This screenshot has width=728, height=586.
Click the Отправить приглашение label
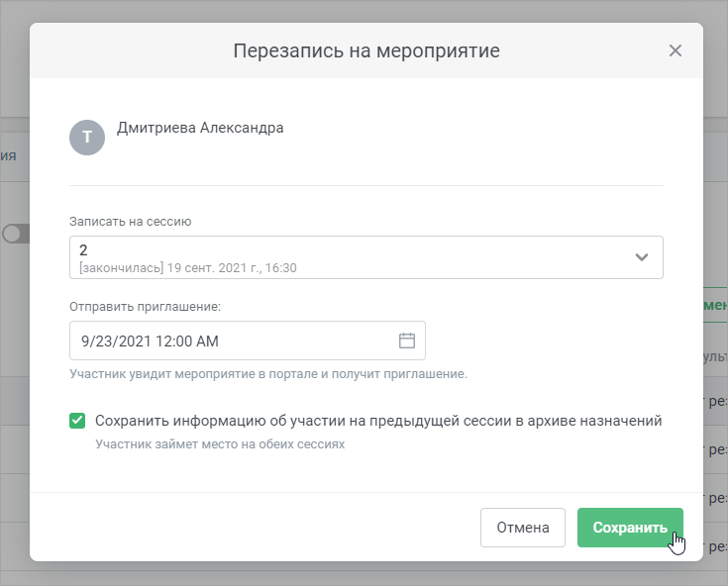pyautogui.click(x=145, y=307)
